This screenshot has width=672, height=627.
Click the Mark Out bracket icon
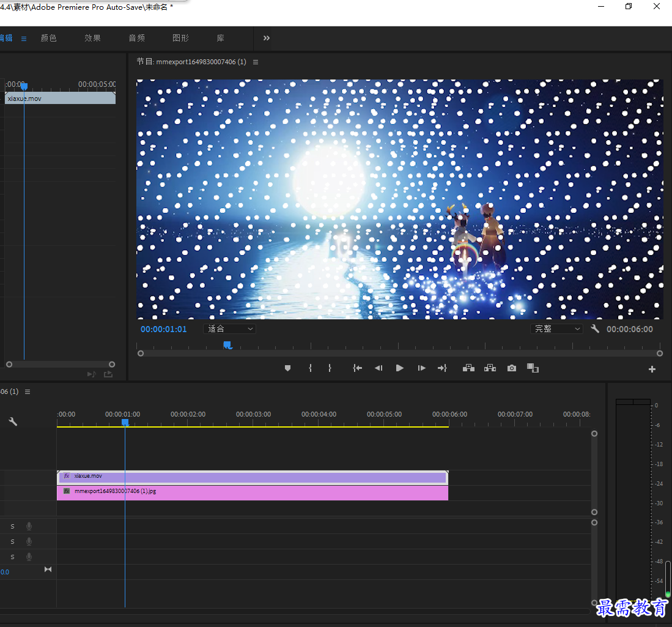330,368
